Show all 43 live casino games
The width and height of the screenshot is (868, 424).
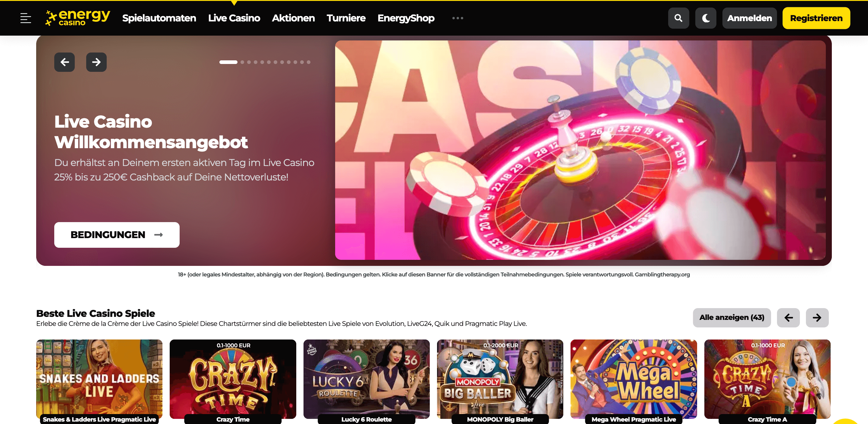click(x=731, y=317)
